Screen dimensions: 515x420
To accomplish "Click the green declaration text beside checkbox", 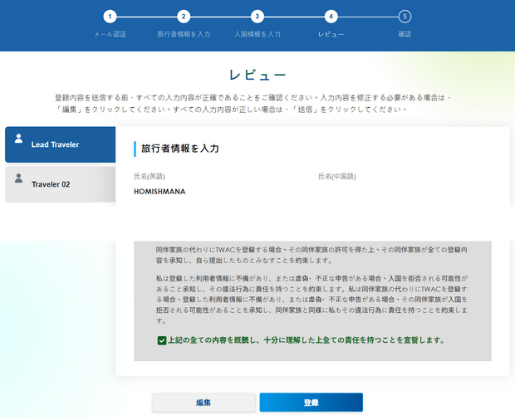I will point(306,340).
